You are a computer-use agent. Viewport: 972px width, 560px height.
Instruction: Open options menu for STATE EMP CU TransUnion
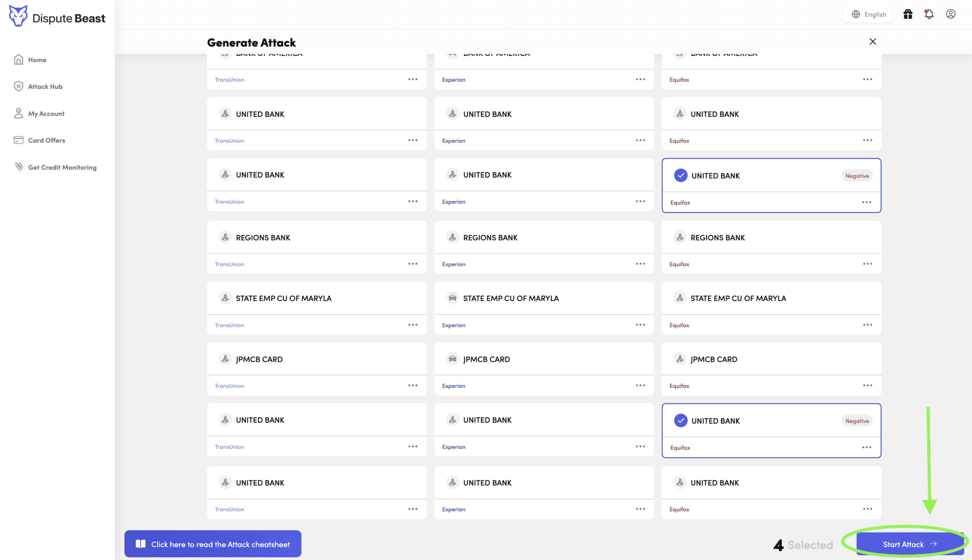click(x=412, y=325)
